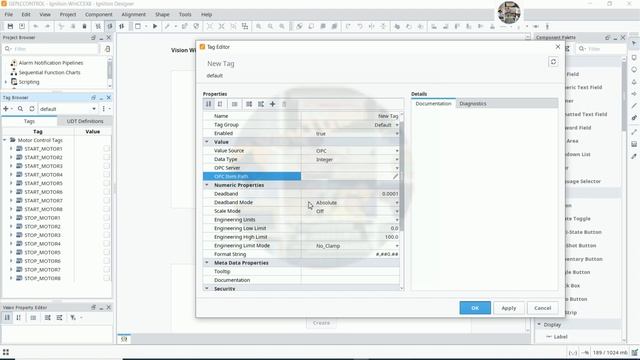Open the Tag Group dropdown

click(397, 125)
